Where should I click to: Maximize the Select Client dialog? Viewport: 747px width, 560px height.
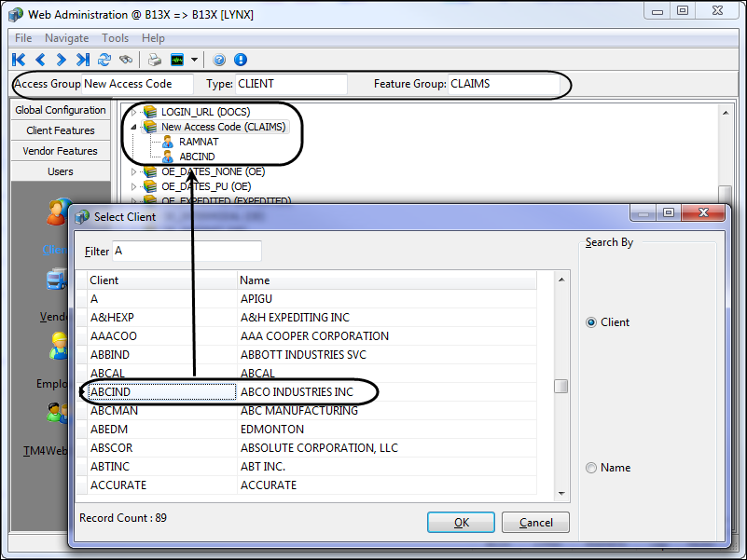click(669, 212)
